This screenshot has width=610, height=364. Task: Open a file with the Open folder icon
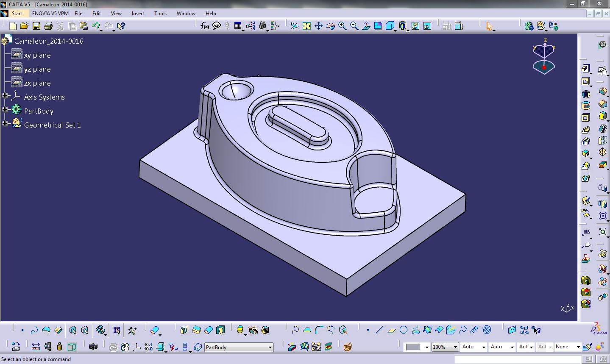click(24, 26)
